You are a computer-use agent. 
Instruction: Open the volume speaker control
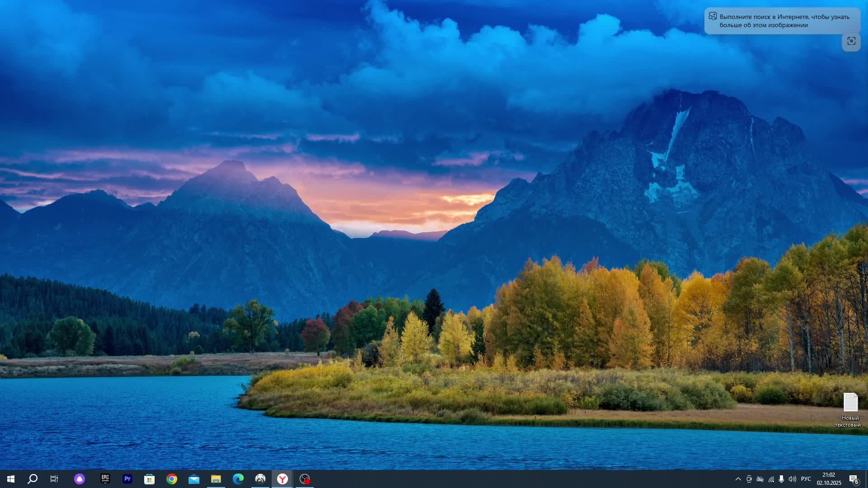[x=792, y=479]
